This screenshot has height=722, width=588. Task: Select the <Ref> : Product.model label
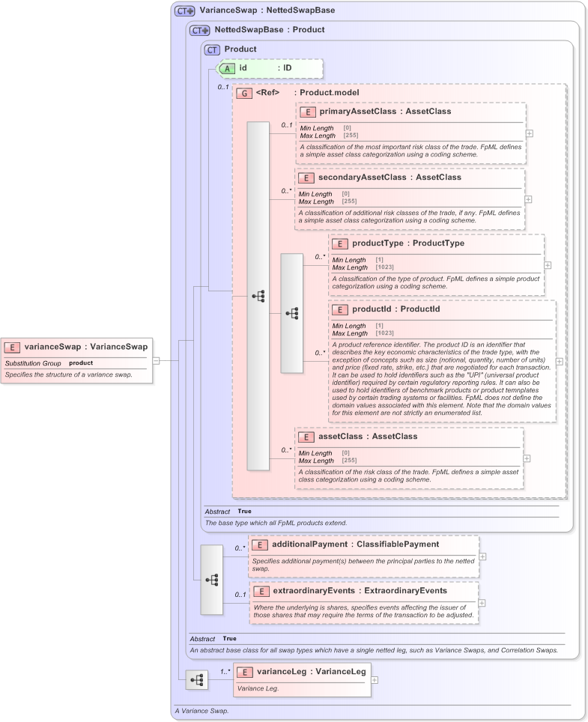(x=307, y=93)
